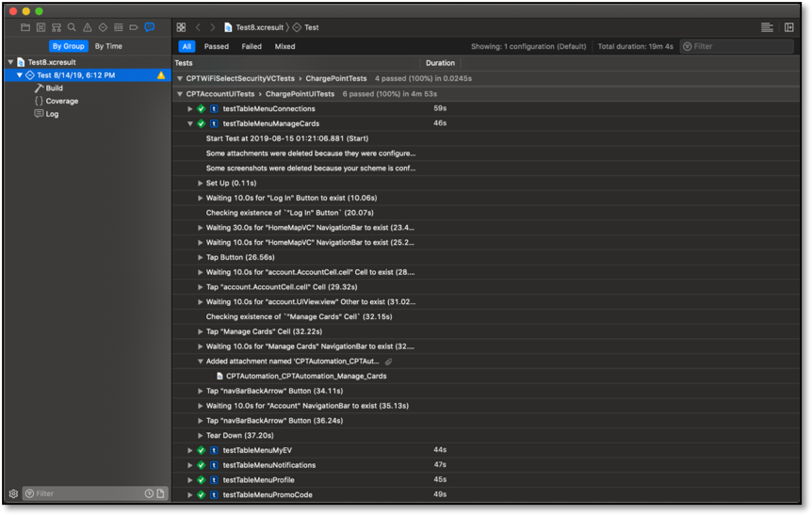Open the Issue navigator warning triangle
The height and width of the screenshot is (515, 812).
(88, 27)
